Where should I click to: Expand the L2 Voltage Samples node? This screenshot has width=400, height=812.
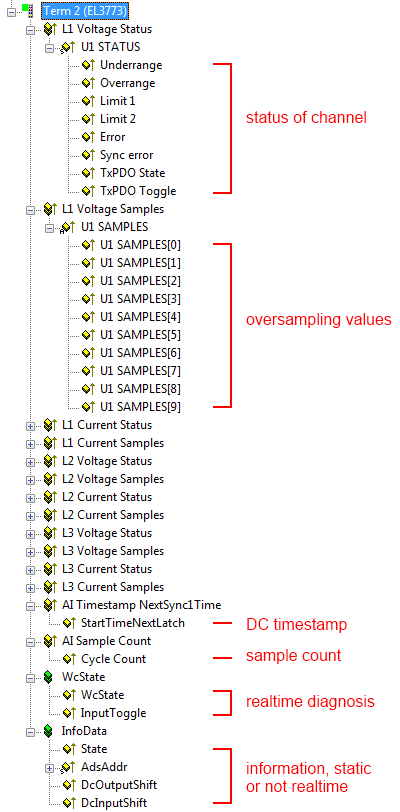coord(30,480)
